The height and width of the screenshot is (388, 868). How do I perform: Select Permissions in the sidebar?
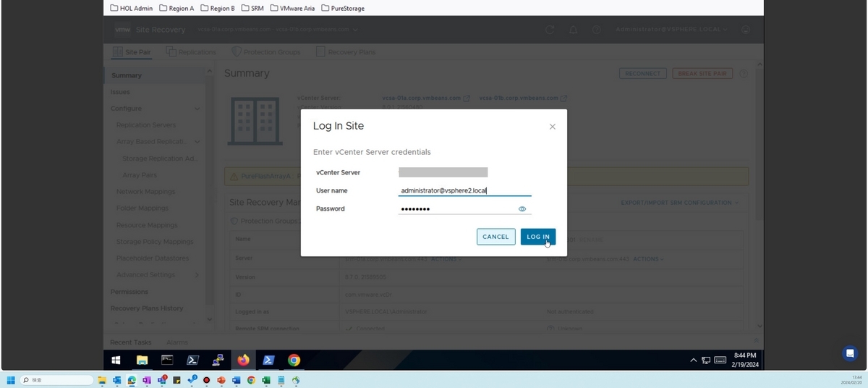tap(129, 292)
